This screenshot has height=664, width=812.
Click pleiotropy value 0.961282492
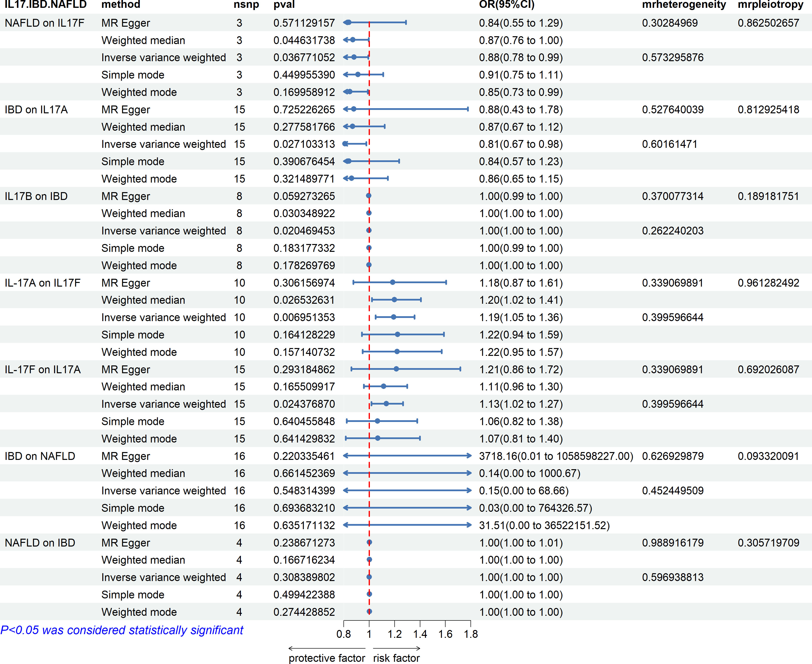point(768,283)
